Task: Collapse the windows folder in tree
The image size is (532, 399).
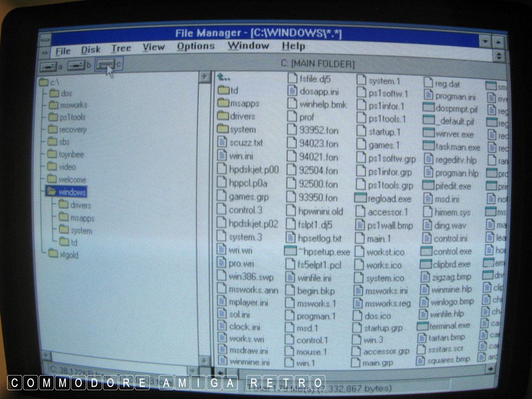Action: 51,192
